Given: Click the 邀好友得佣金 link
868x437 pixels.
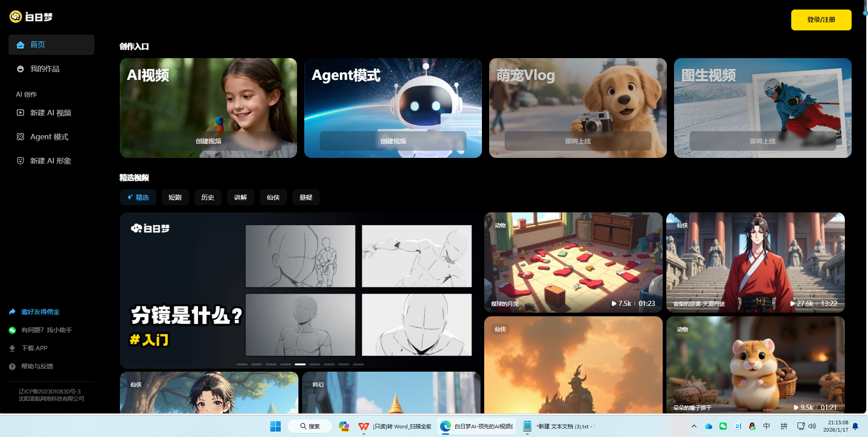Looking at the screenshot, I should point(40,312).
